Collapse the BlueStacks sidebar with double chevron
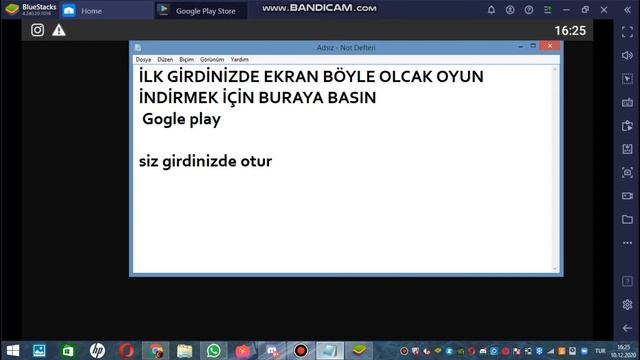The image size is (640, 360). point(627,10)
